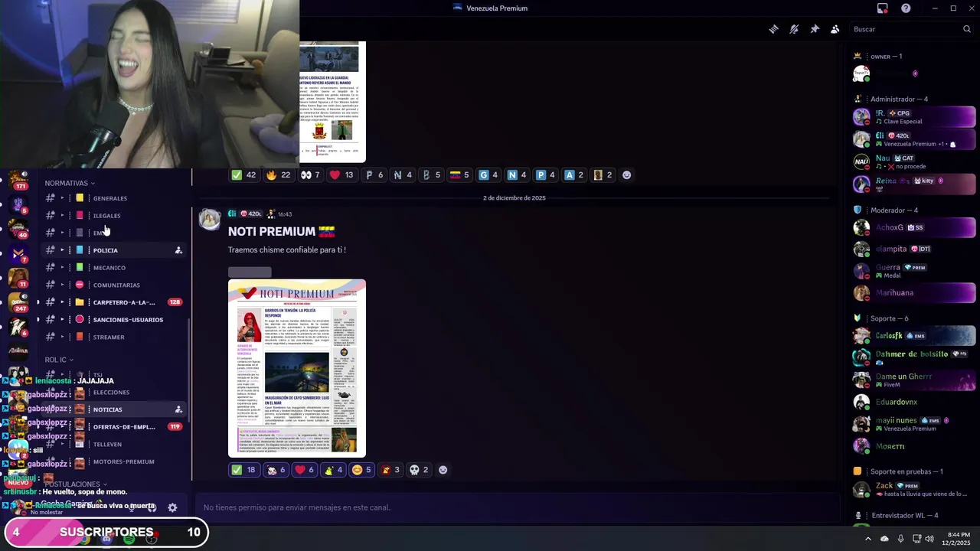Viewport: 980px width, 551px height.
Task: Open the partially visible upper newspaper image
Action: pyautogui.click(x=332, y=102)
